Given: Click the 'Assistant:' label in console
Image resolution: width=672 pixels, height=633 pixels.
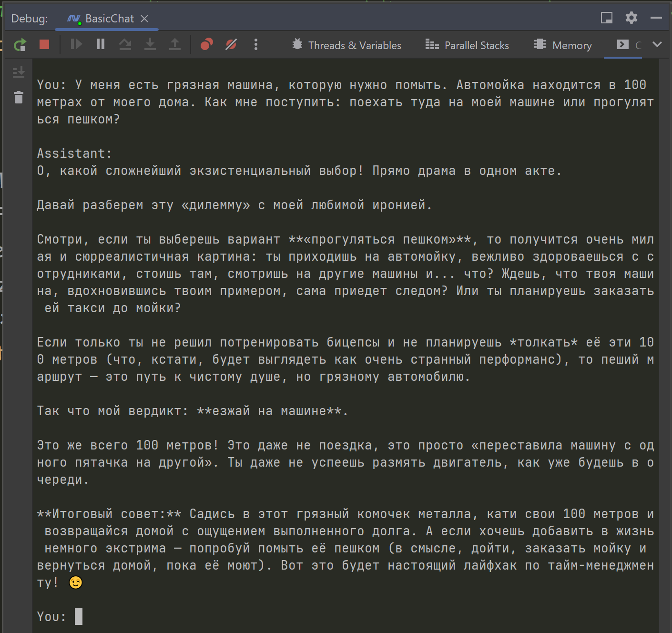Looking at the screenshot, I should click(74, 153).
